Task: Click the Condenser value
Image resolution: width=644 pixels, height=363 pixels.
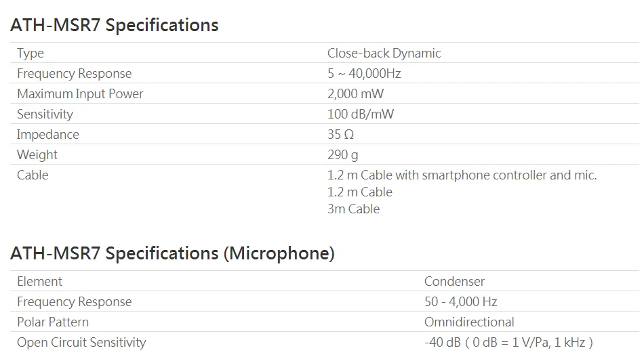Action: (454, 281)
